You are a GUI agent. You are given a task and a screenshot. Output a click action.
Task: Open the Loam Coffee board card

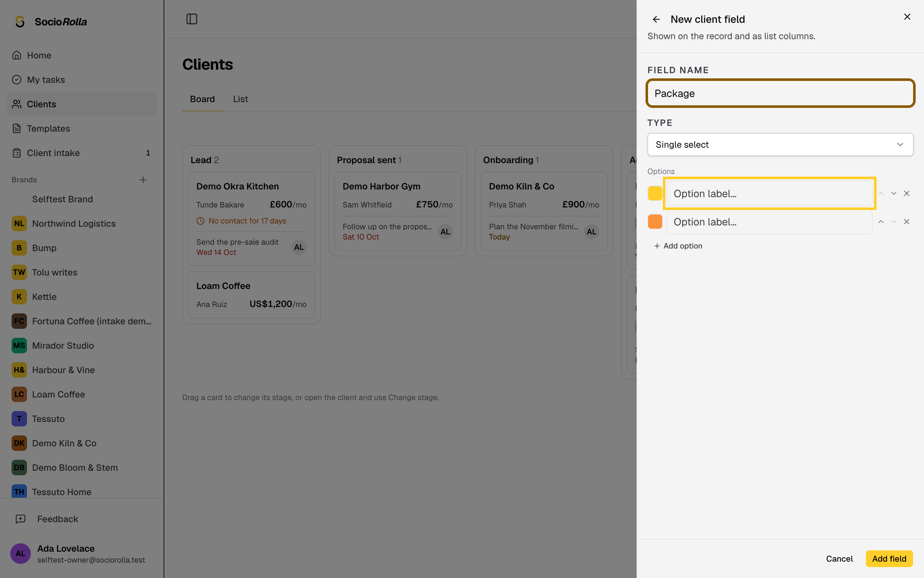click(x=251, y=295)
